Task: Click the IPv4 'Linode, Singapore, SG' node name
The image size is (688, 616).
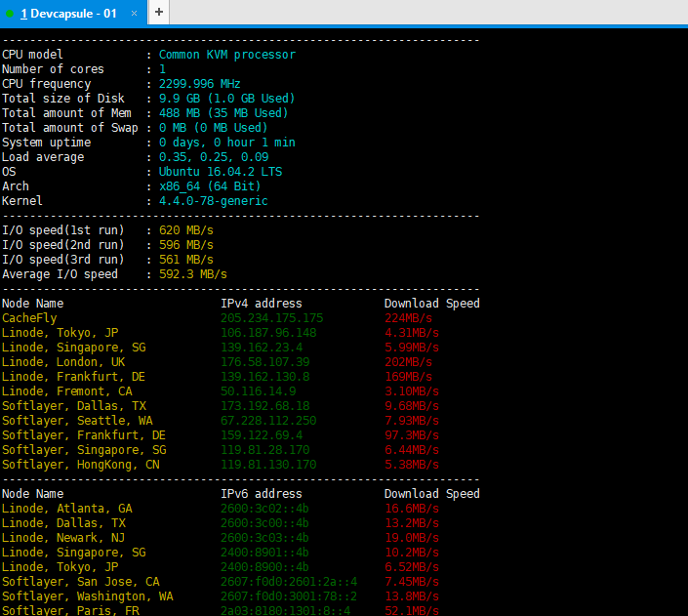Action: pos(74,348)
